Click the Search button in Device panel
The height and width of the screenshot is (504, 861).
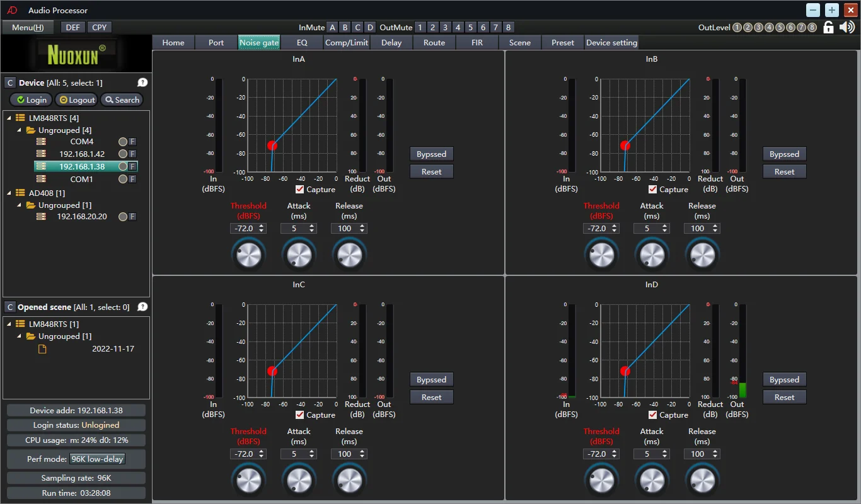pos(122,100)
